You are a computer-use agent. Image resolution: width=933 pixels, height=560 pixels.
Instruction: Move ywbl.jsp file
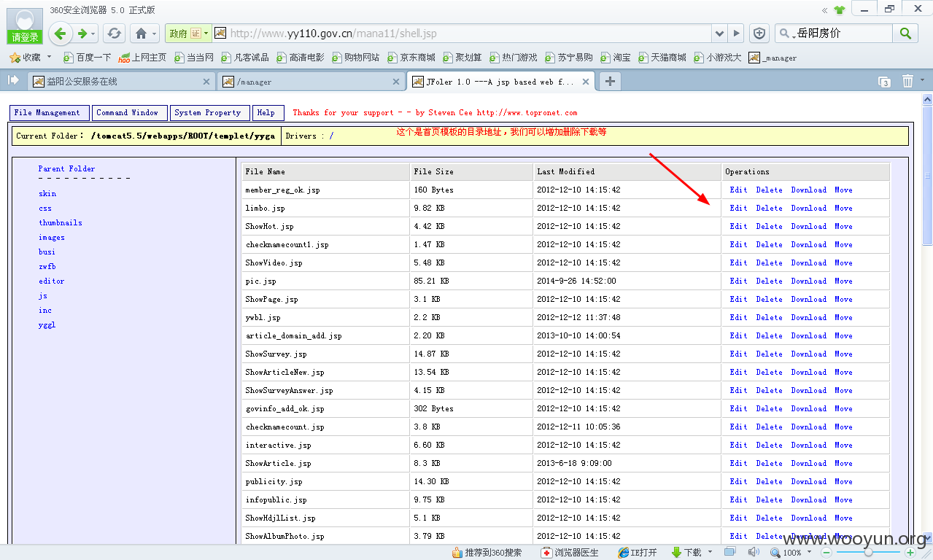(x=843, y=317)
